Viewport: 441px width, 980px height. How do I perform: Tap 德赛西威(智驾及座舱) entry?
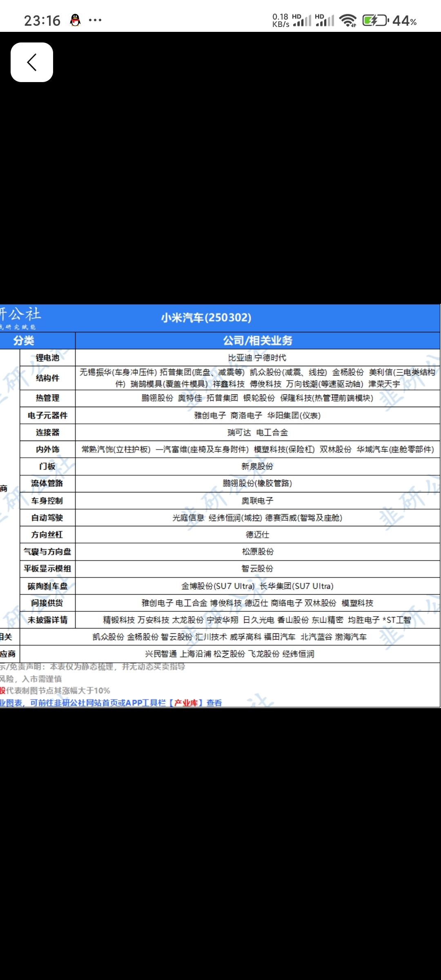click(x=304, y=518)
